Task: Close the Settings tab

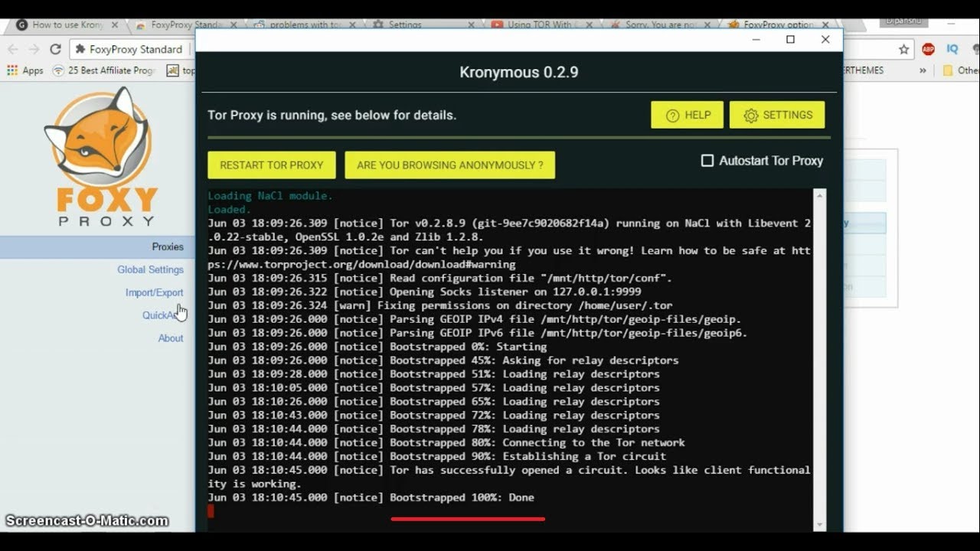Action: pyautogui.click(x=470, y=24)
